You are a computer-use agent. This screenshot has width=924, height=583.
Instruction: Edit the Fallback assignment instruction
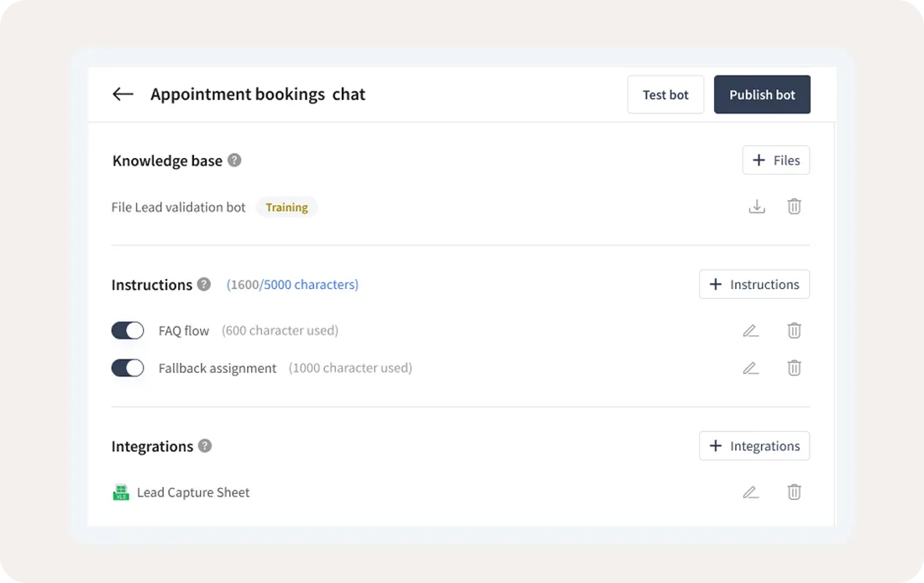tap(750, 368)
